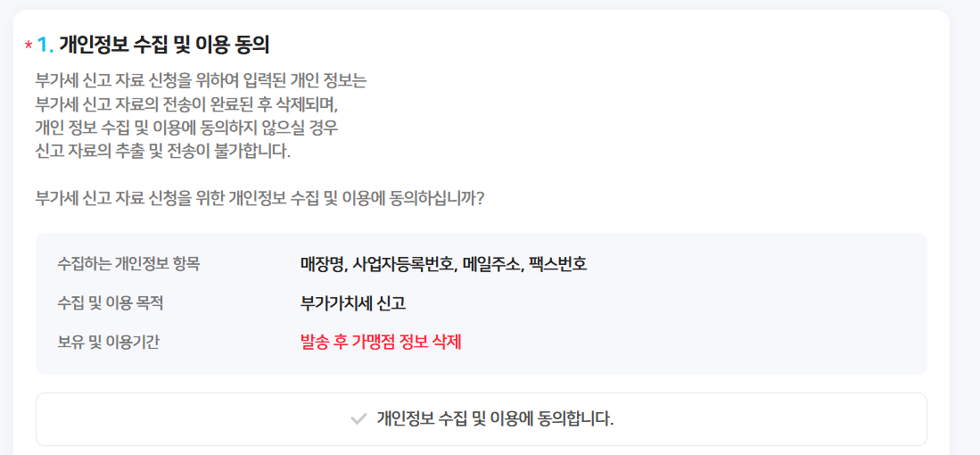The height and width of the screenshot is (455, 980).
Task: Click red text '발송 후 가맹점 정보 삭제'
Action: [381, 343]
